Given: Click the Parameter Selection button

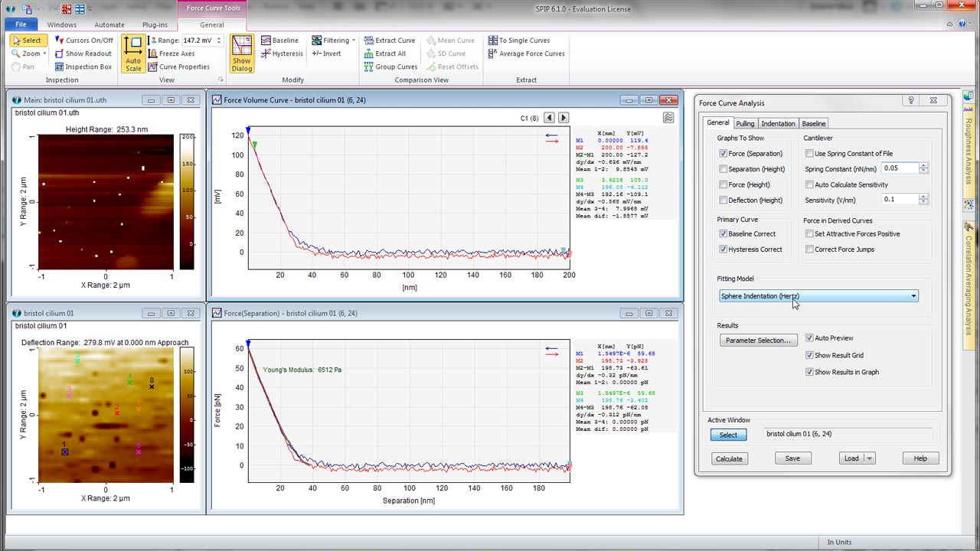Looking at the screenshot, I should (757, 341).
